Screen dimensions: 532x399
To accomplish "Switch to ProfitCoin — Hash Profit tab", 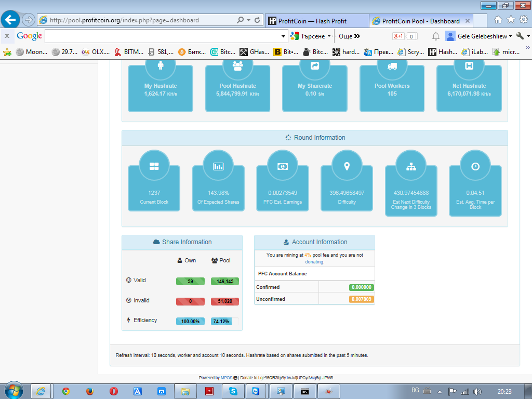I will pos(316,21).
